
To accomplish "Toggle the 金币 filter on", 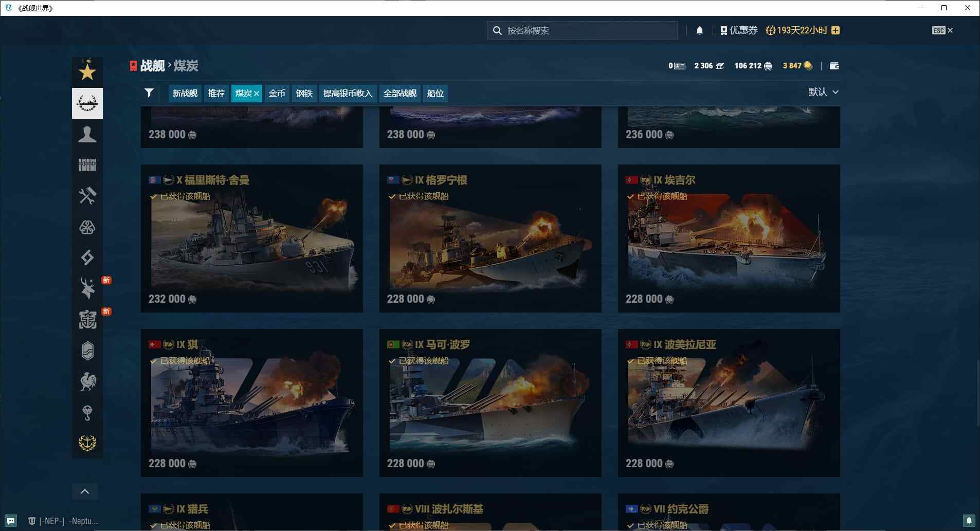I will point(277,93).
